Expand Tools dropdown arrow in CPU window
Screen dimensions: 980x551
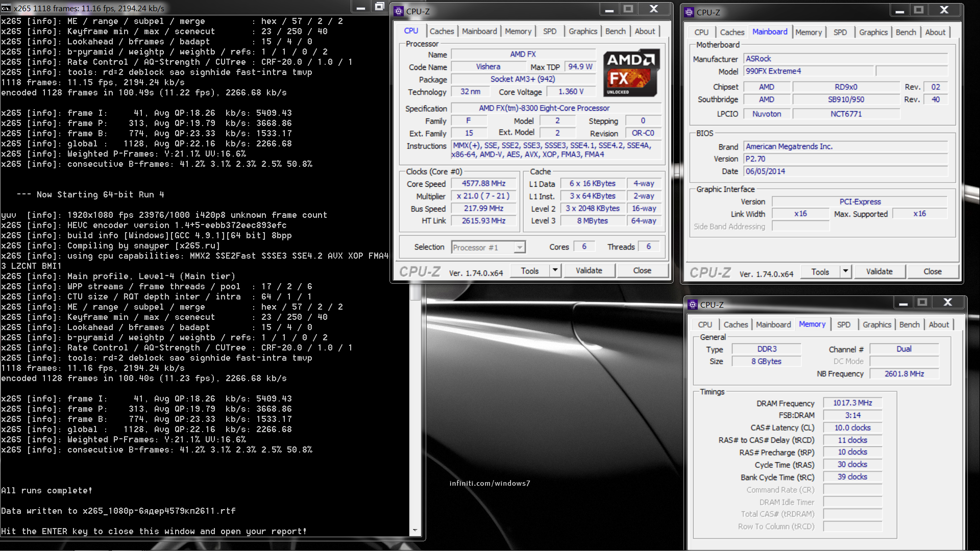click(555, 270)
